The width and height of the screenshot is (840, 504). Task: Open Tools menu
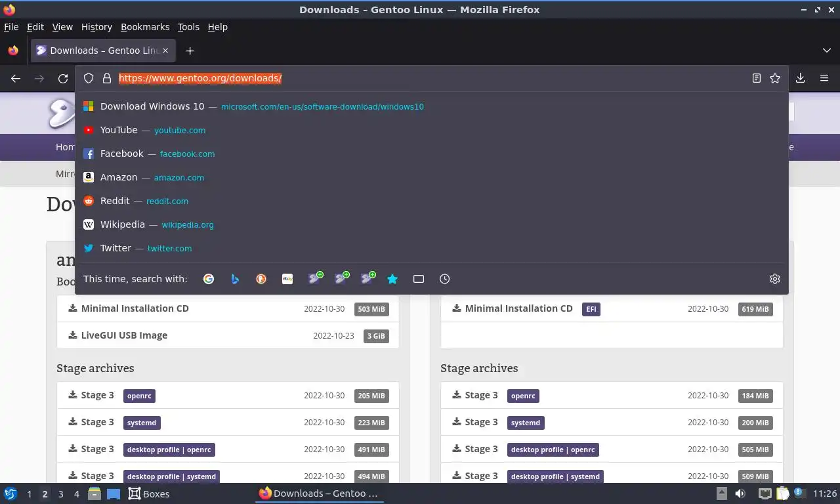coord(188,27)
